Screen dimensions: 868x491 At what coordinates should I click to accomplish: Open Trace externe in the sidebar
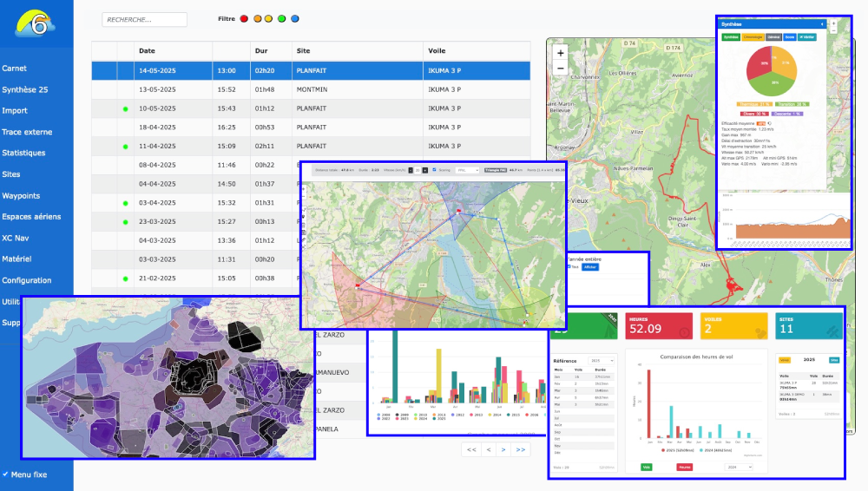[x=27, y=132]
